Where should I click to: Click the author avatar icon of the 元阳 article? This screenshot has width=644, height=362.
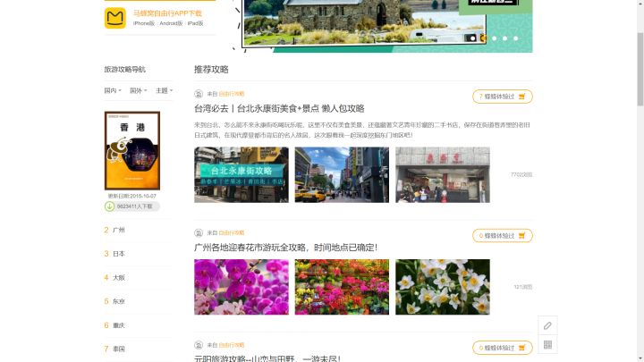pos(199,345)
